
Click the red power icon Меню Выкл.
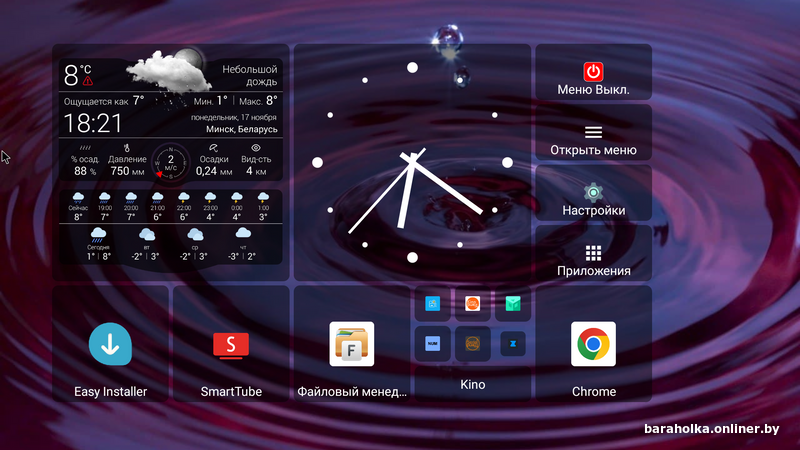[x=593, y=72]
